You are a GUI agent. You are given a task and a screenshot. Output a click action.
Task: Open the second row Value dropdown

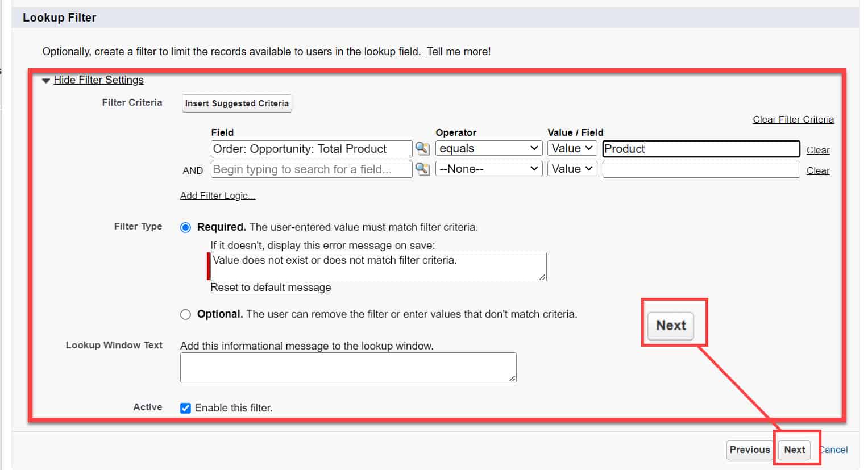[x=572, y=168]
